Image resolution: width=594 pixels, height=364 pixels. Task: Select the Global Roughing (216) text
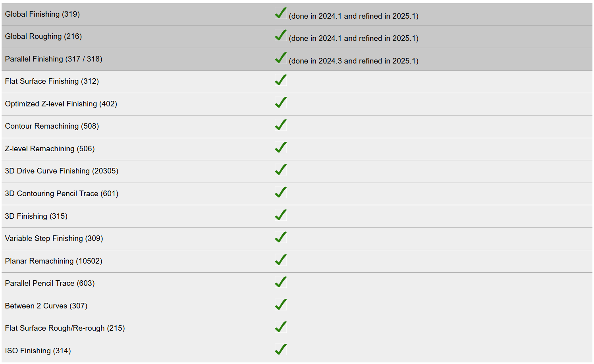pos(43,37)
